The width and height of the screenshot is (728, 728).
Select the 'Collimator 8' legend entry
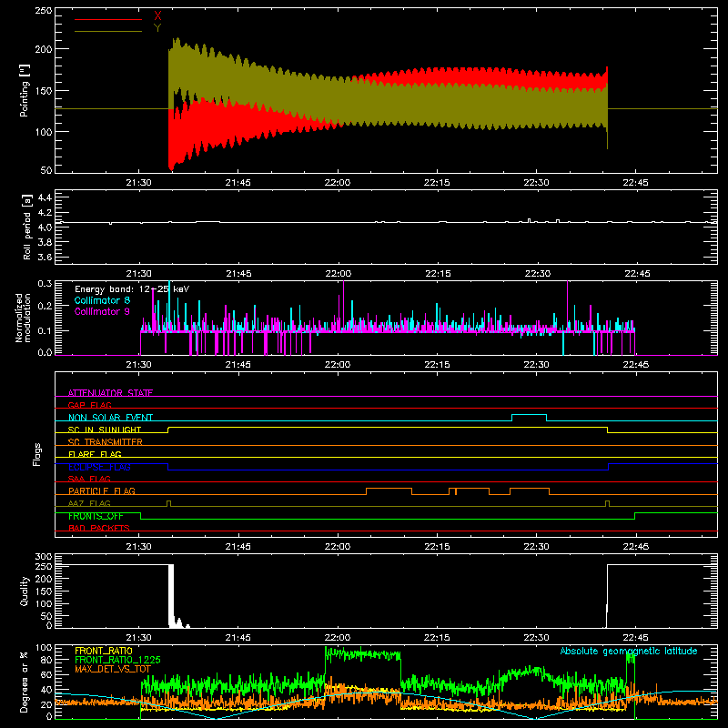[102, 300]
